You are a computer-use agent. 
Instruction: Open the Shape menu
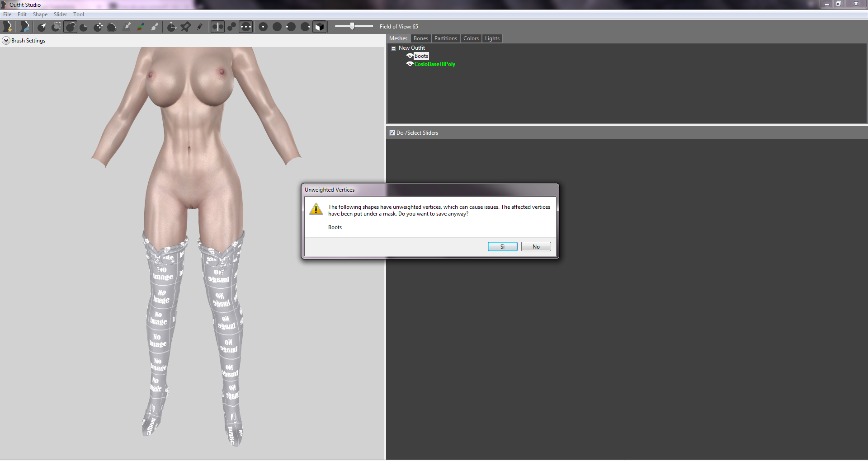tap(40, 14)
